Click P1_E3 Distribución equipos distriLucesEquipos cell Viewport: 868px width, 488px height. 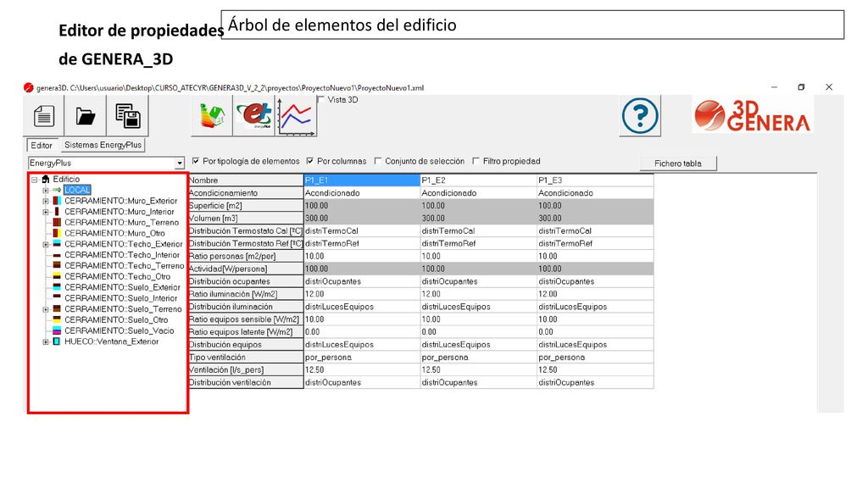tap(595, 344)
